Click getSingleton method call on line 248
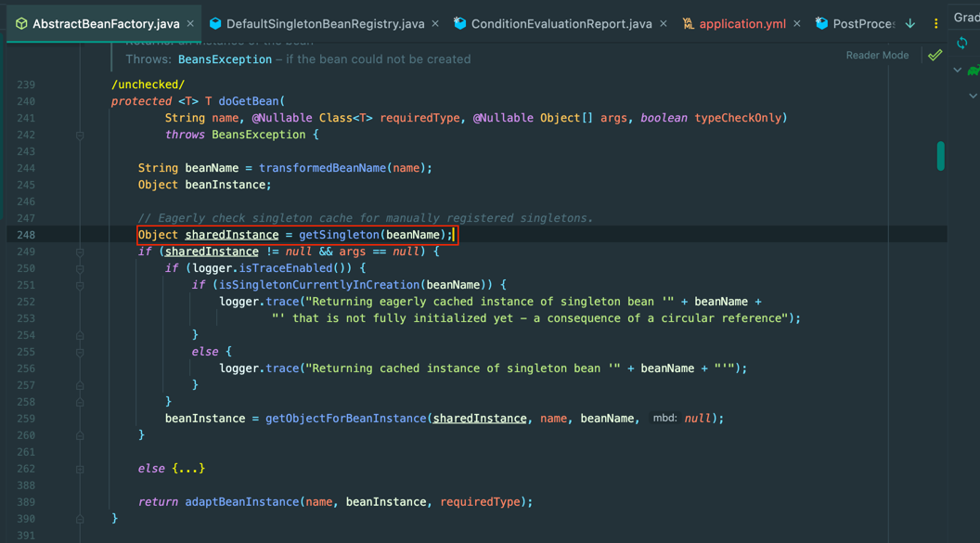Viewport: 980px width, 543px height. [339, 235]
